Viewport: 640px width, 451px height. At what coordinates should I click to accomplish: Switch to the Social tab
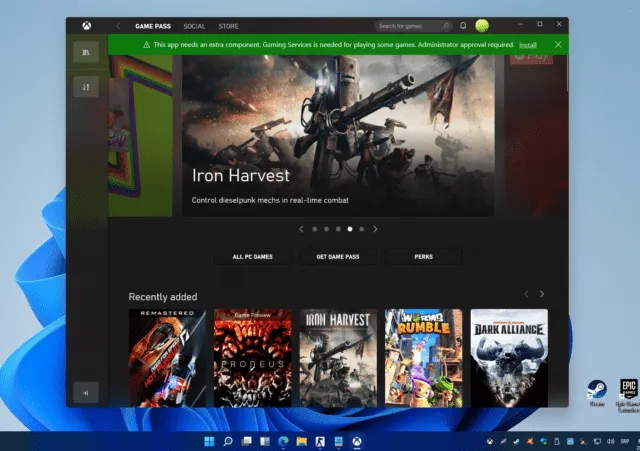[194, 25]
